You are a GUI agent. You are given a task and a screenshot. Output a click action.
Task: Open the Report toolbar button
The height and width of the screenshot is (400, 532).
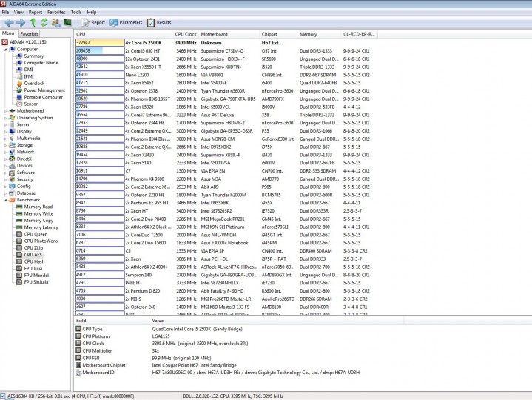tap(94, 23)
